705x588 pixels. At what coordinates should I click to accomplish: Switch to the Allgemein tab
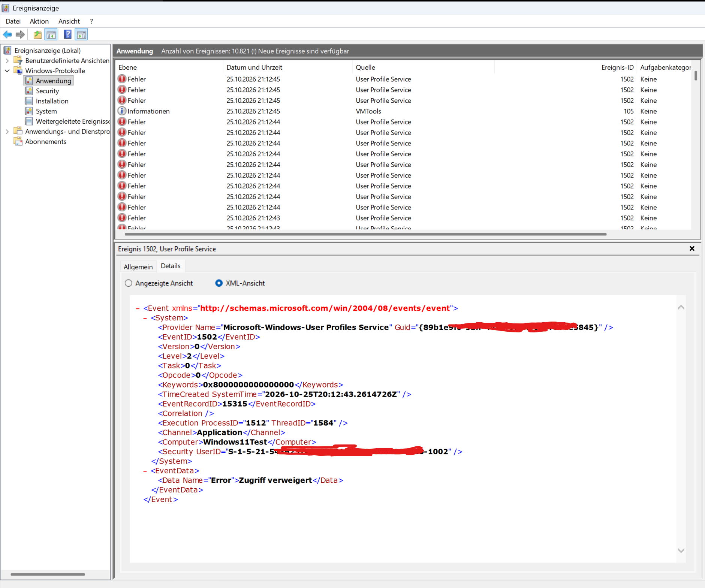[138, 267]
